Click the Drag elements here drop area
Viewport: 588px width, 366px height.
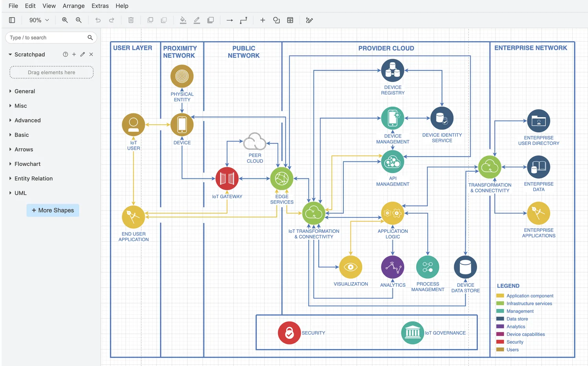(51, 72)
